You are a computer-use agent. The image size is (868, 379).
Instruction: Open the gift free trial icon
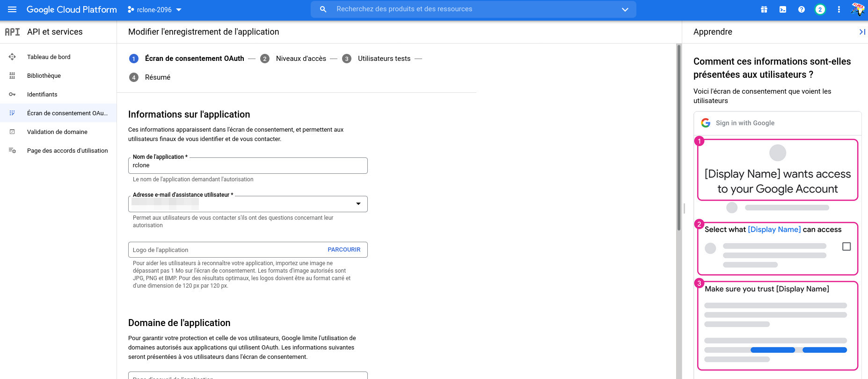[x=764, y=9]
